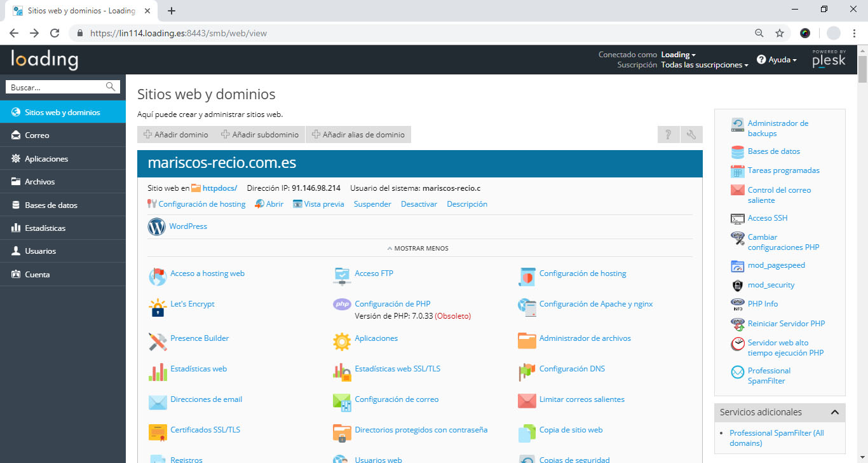Viewport: 868px width, 463px height.
Task: Click the Direcciones de email envelope icon
Action: pyautogui.click(x=157, y=403)
